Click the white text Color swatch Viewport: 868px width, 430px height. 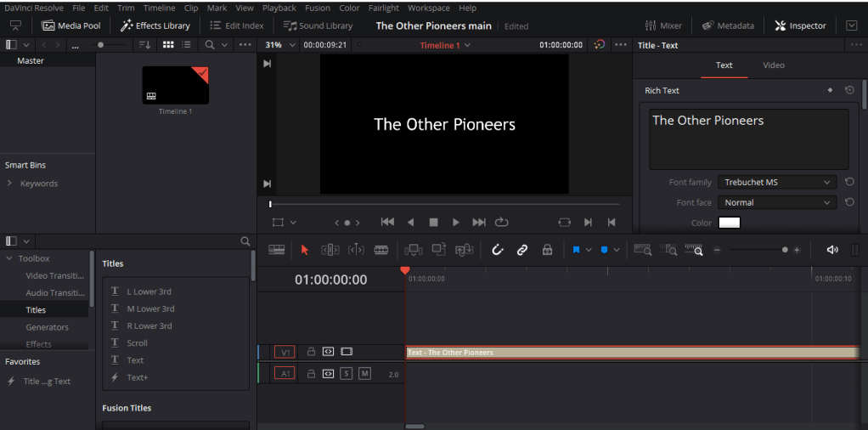pos(729,223)
